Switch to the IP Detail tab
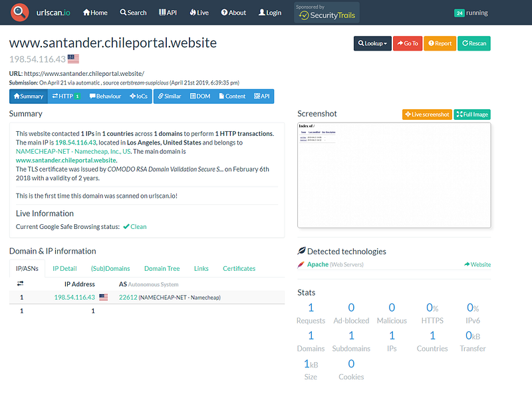This screenshot has width=532, height=394. pos(65,269)
